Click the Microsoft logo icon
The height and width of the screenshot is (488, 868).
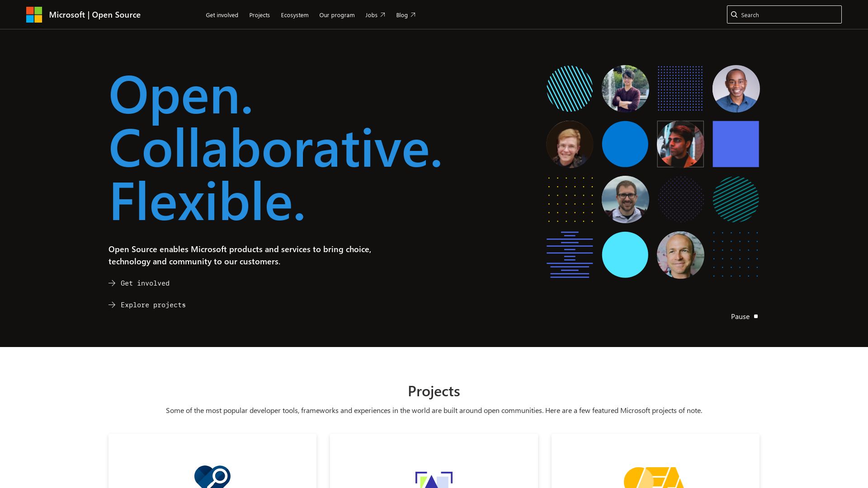[34, 14]
